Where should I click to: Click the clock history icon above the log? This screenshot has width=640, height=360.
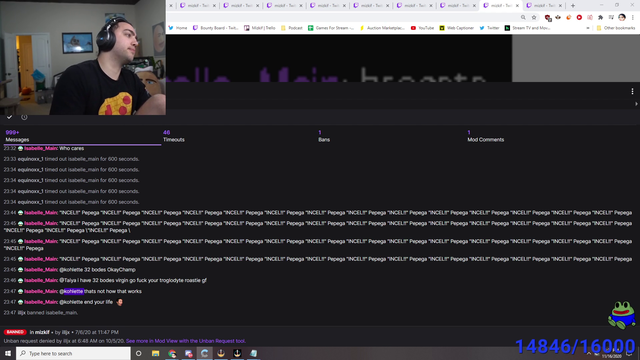pos(24,117)
